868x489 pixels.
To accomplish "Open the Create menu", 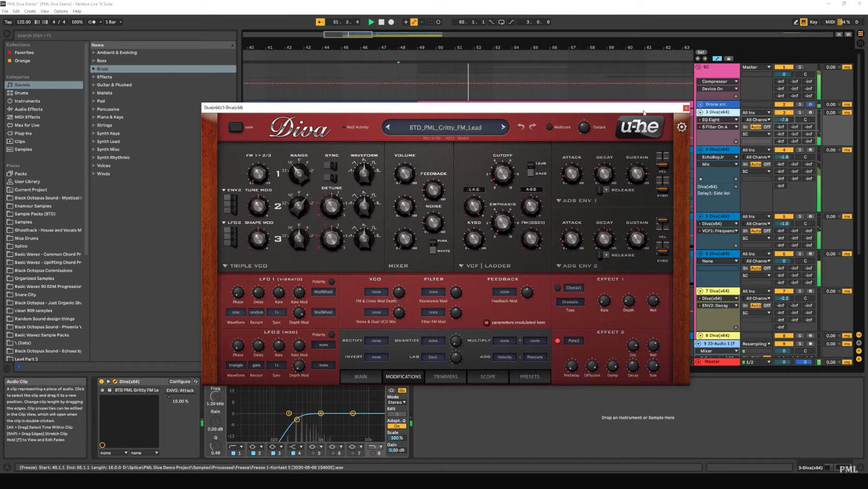I will [31, 11].
